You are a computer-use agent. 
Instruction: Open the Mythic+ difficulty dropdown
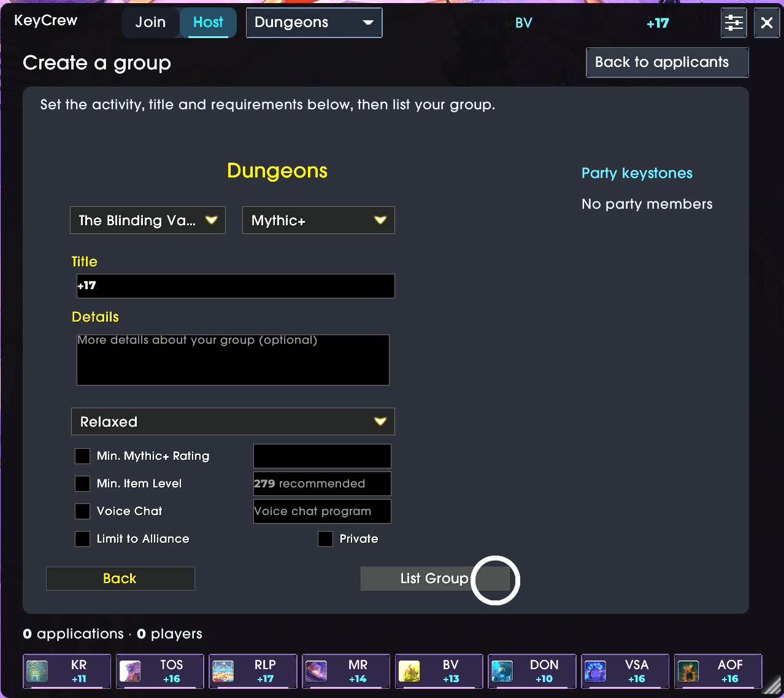pyautogui.click(x=319, y=220)
